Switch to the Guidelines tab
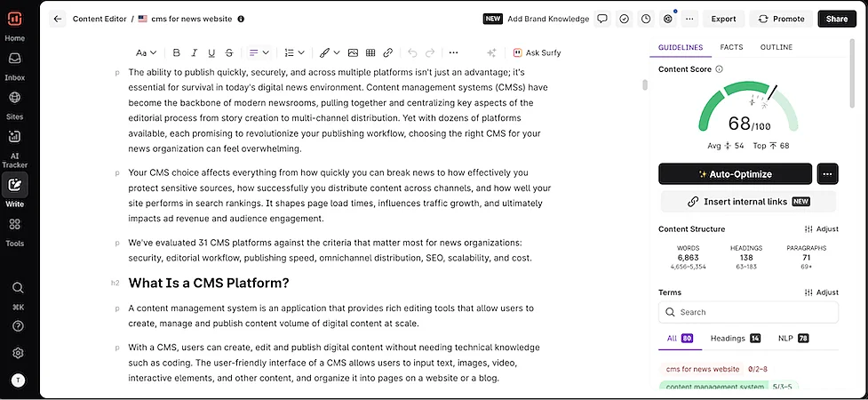The image size is (868, 400). pos(681,47)
